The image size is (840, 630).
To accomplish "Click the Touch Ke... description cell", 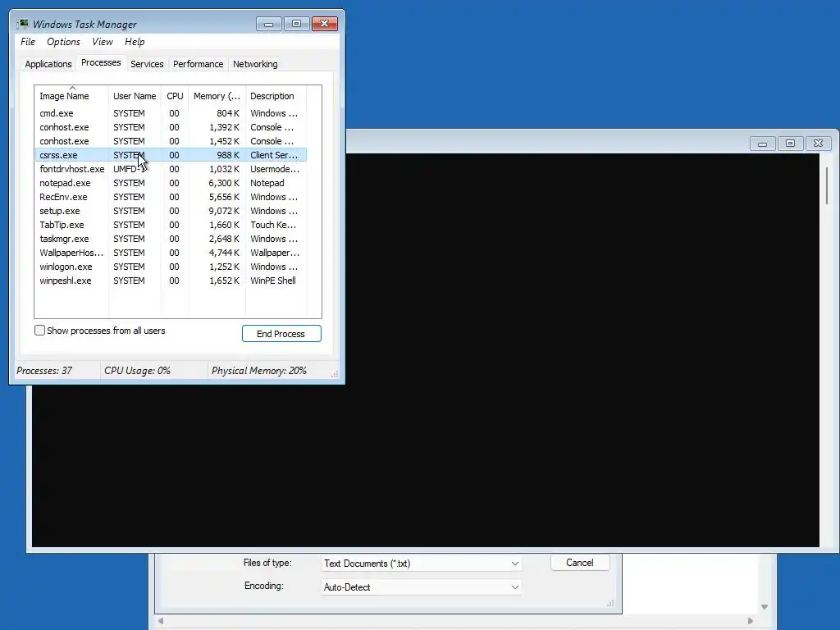I will [273, 225].
